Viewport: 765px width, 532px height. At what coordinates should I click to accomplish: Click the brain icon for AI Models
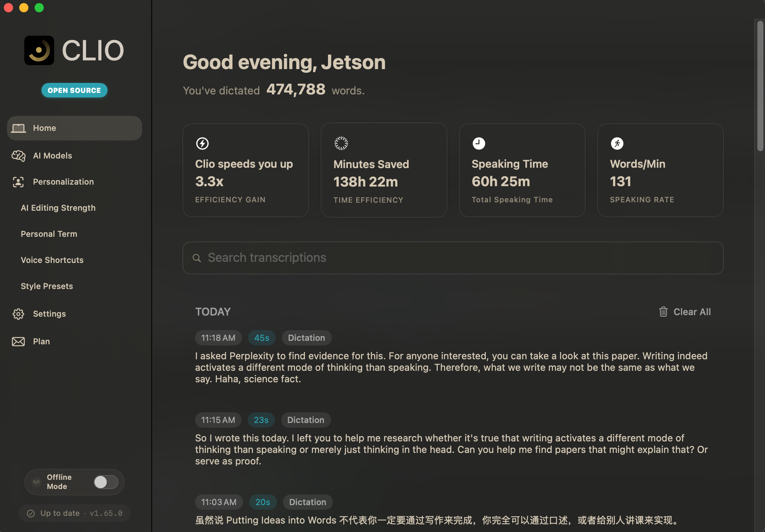tap(18, 156)
